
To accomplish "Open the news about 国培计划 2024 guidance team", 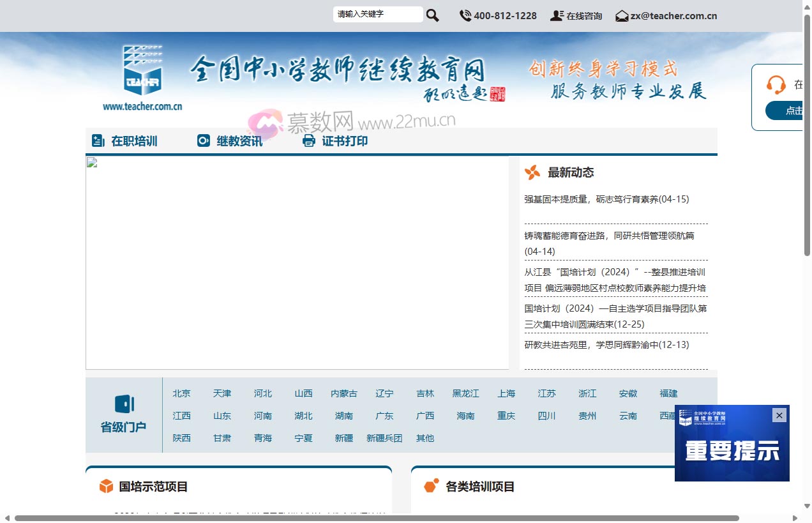I will point(614,316).
